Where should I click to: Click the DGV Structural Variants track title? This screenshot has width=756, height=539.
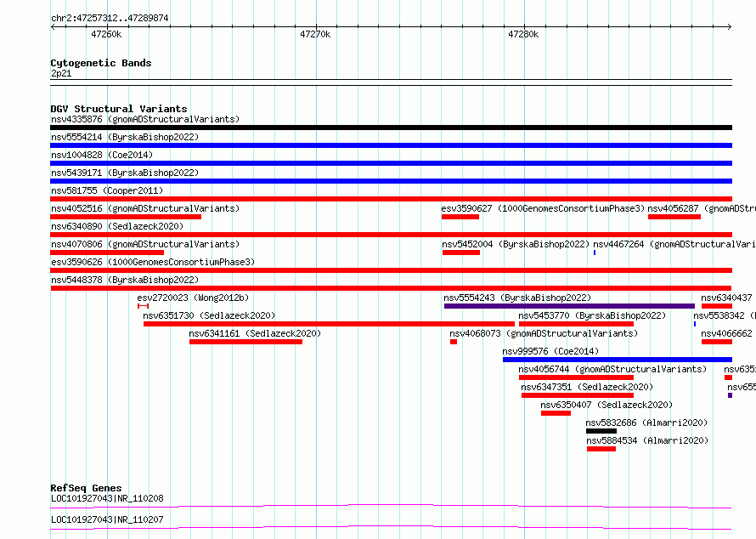tap(119, 109)
